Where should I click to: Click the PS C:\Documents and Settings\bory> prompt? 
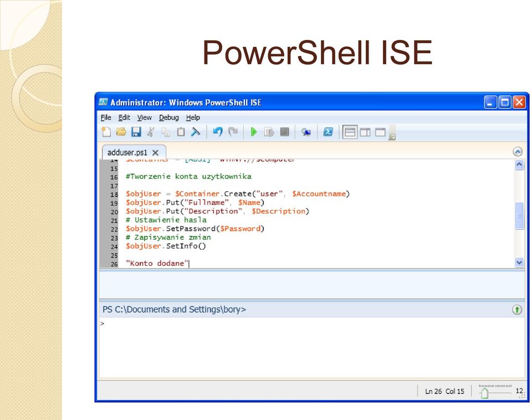click(174, 309)
